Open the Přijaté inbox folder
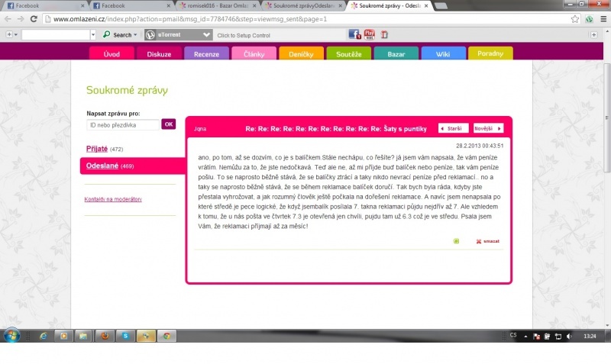This screenshot has height=364, width=611. click(x=97, y=148)
